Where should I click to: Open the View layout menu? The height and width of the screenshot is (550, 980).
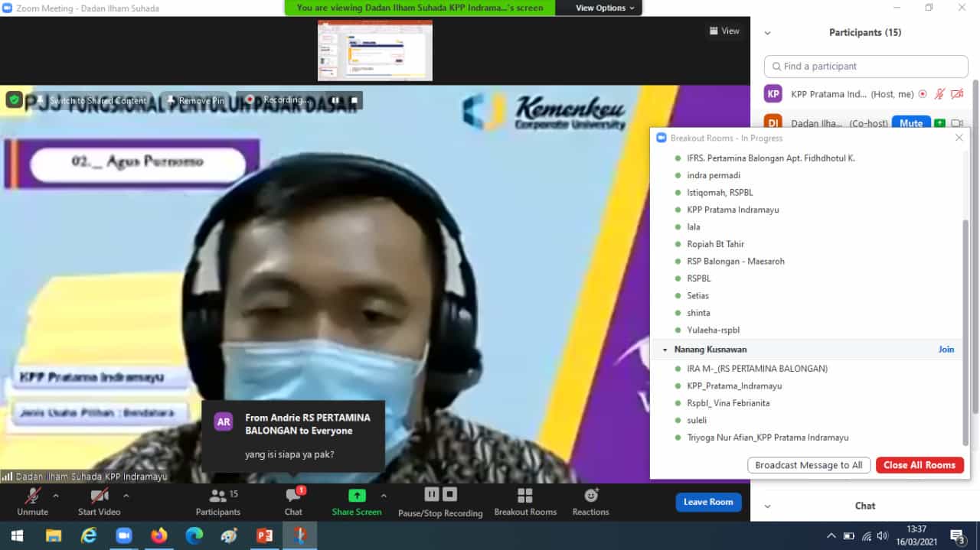[x=724, y=31]
